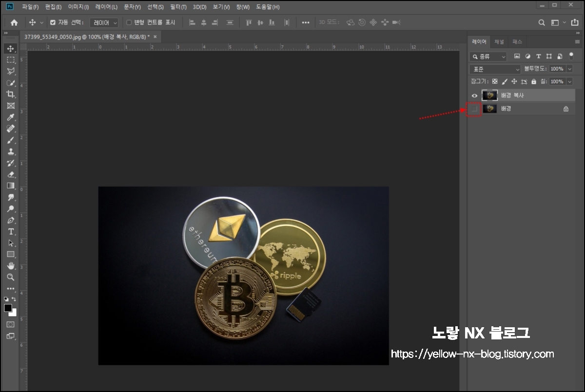Open the 이미지(I) menu
The height and width of the screenshot is (392, 585).
[78, 7]
